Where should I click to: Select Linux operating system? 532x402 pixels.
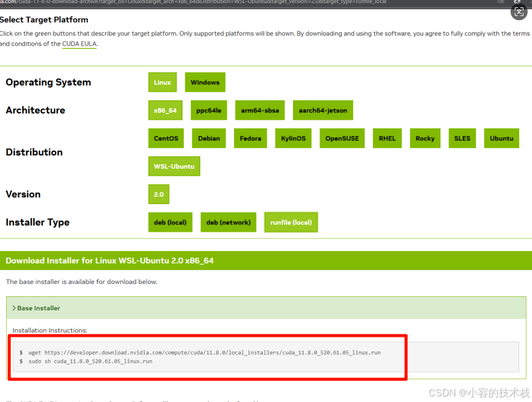click(163, 82)
